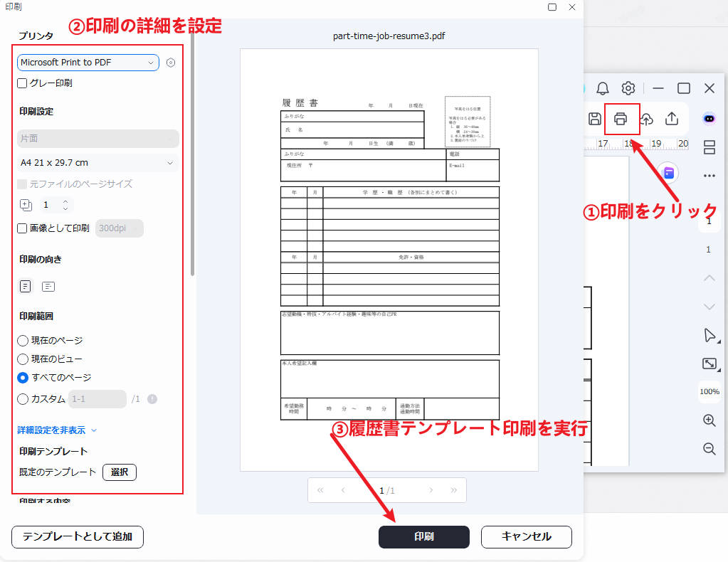This screenshot has height=562, width=728.
Task: Click the Save icon in the toolbar
Action: coord(595,119)
